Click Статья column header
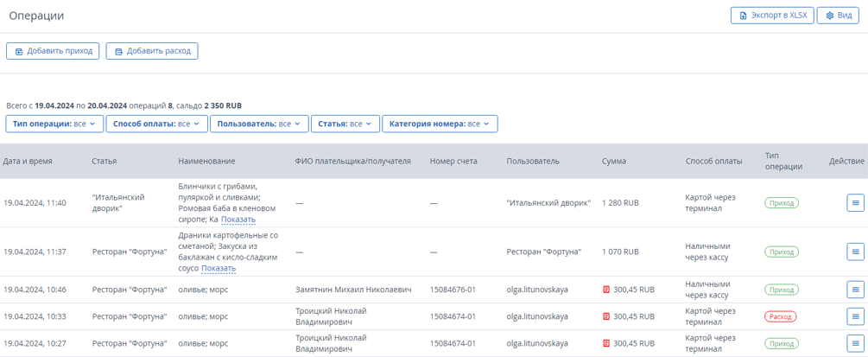 104,162
